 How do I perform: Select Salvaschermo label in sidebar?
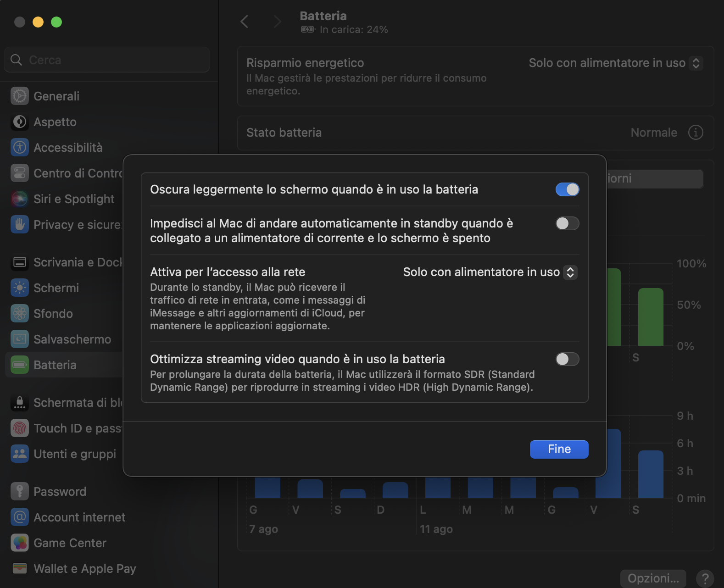tap(72, 339)
